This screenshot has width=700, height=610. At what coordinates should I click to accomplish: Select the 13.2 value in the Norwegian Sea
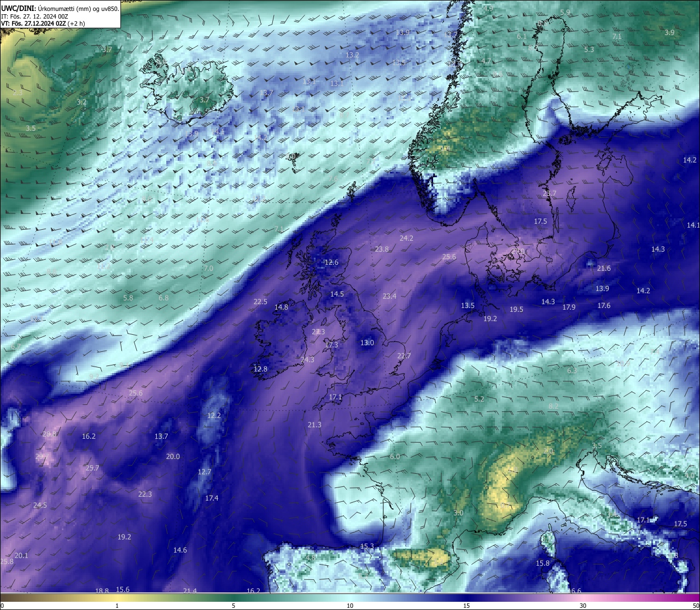[352, 55]
